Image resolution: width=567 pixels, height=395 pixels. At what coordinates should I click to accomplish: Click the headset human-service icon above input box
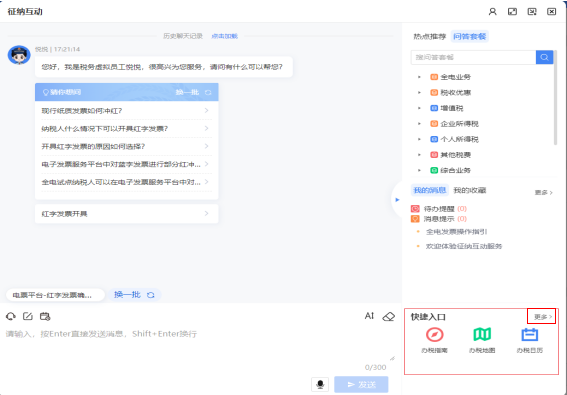point(11,317)
